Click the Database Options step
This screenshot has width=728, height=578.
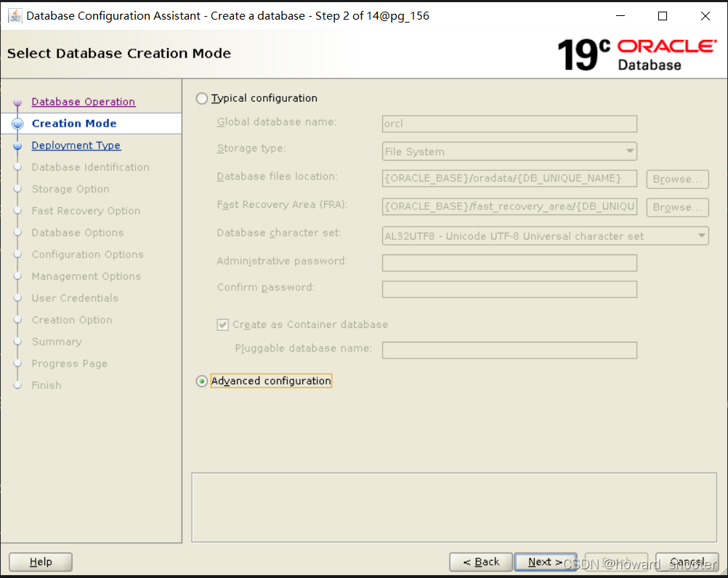[78, 233]
